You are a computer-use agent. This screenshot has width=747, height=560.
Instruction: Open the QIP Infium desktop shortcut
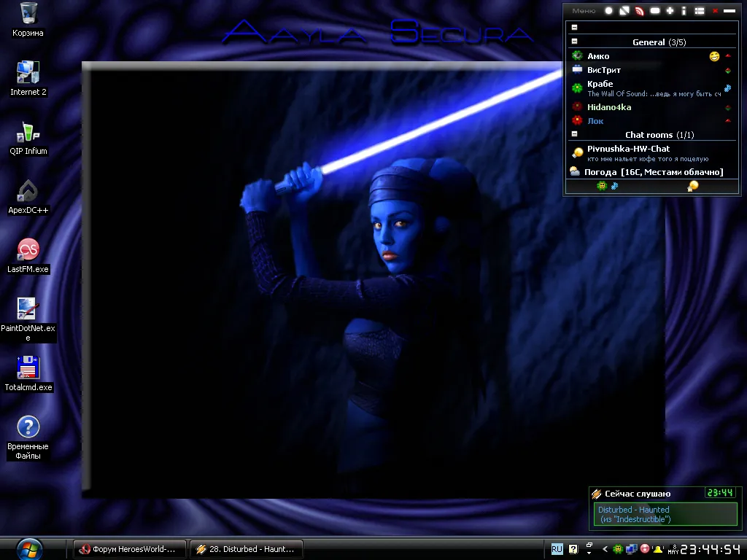point(28,139)
